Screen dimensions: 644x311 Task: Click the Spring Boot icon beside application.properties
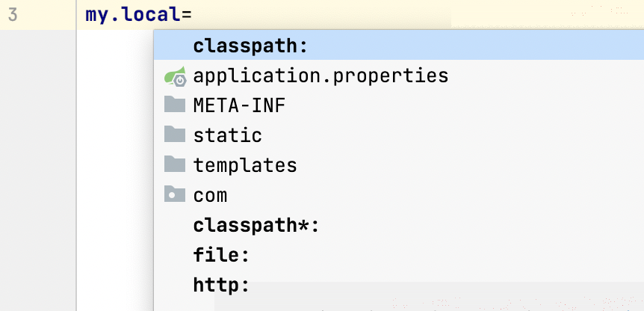point(176,76)
